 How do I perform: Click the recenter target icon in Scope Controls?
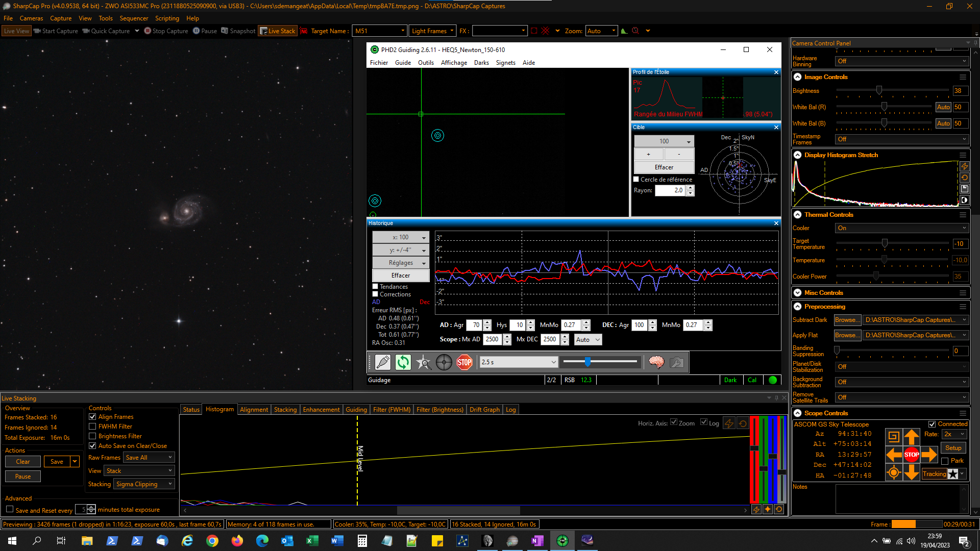[x=894, y=473]
